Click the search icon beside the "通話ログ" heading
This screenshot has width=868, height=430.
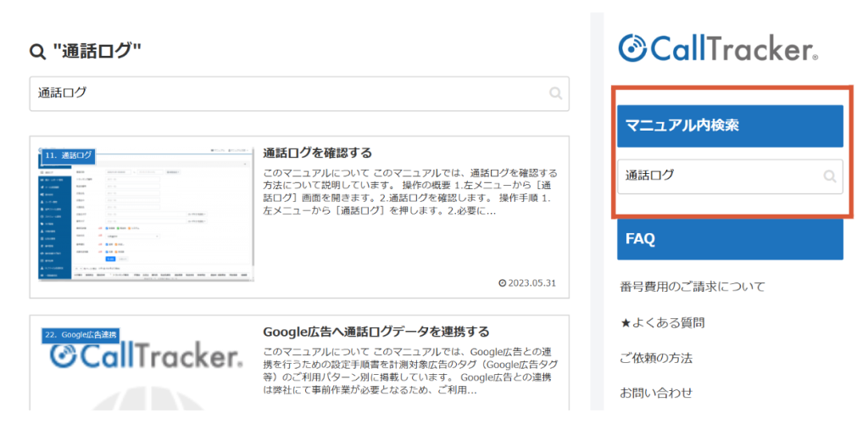(37, 53)
